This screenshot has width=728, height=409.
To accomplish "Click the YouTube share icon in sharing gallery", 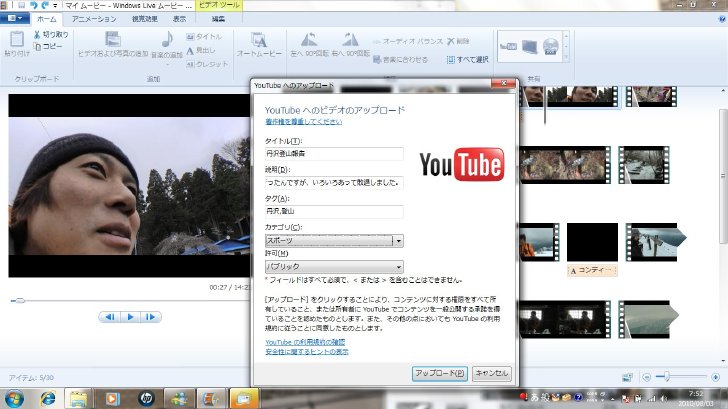I will 508,46.
